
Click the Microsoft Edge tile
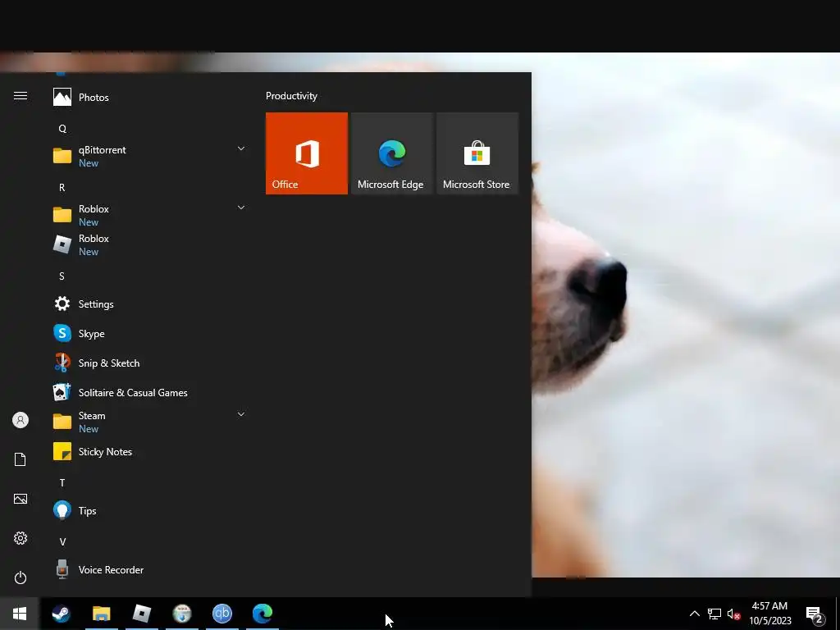point(391,153)
